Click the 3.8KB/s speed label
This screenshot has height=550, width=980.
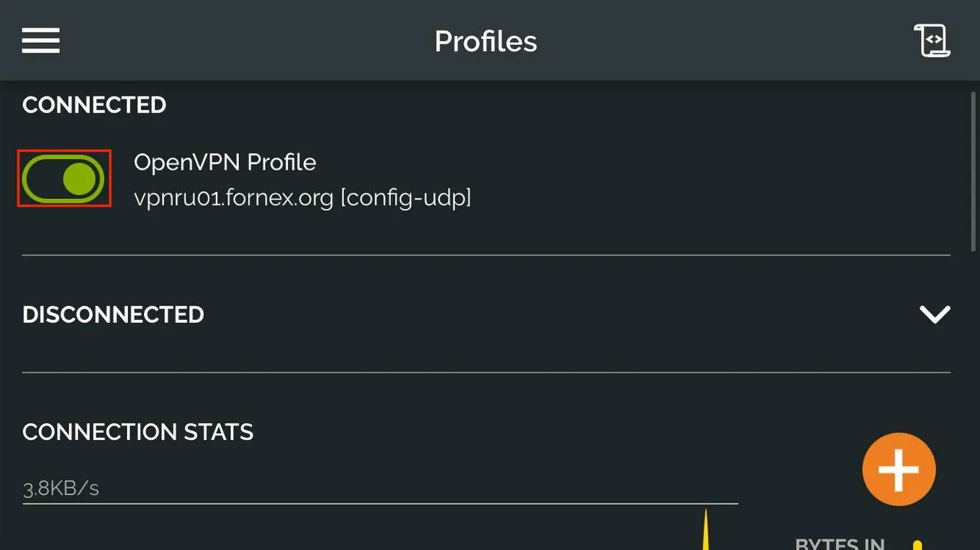[x=61, y=488]
